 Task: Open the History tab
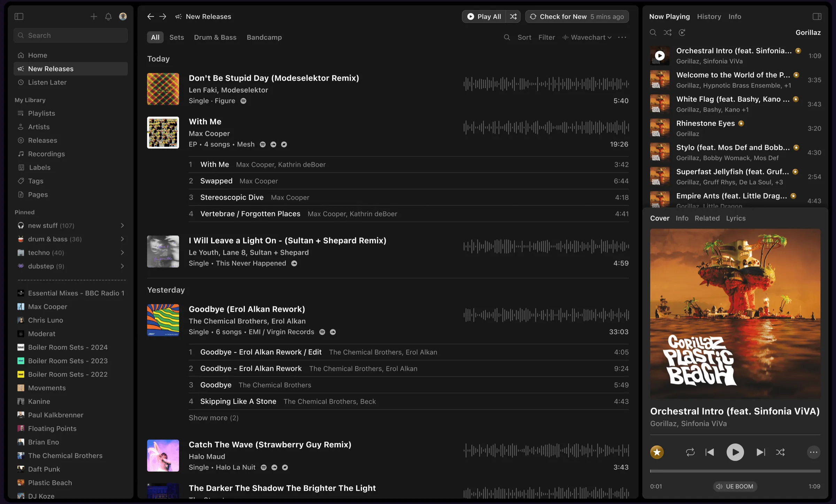click(709, 16)
